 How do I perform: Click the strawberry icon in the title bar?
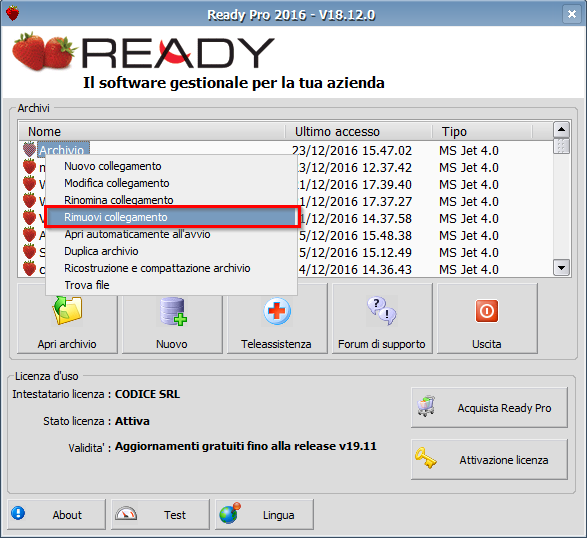(x=12, y=13)
